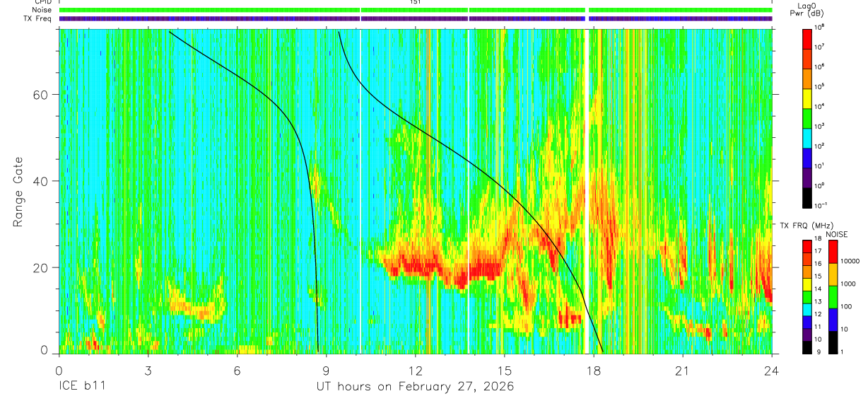Click y-axis tick label 20
The width and height of the screenshot is (868, 401).
click(x=40, y=267)
